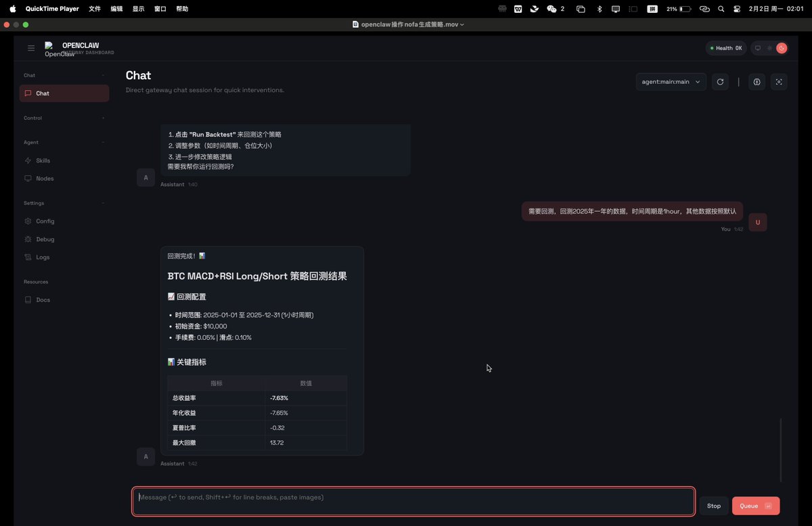Select system theme mode

click(758, 48)
